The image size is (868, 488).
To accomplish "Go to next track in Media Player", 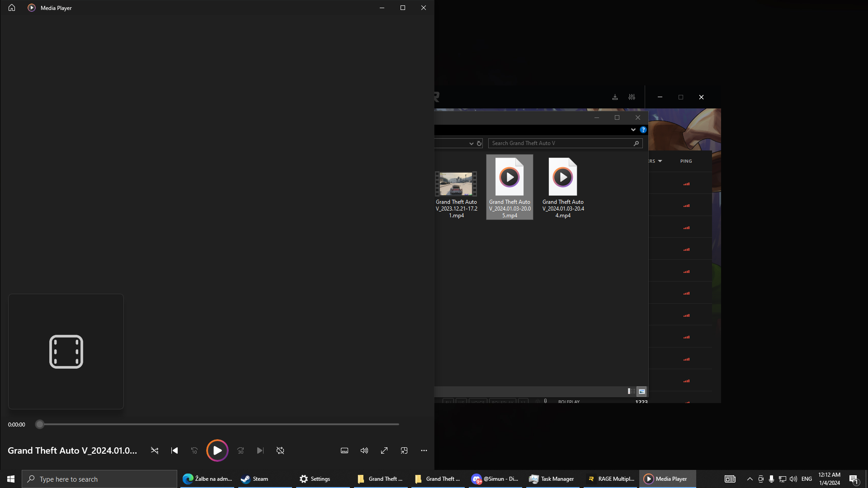I will point(260,450).
